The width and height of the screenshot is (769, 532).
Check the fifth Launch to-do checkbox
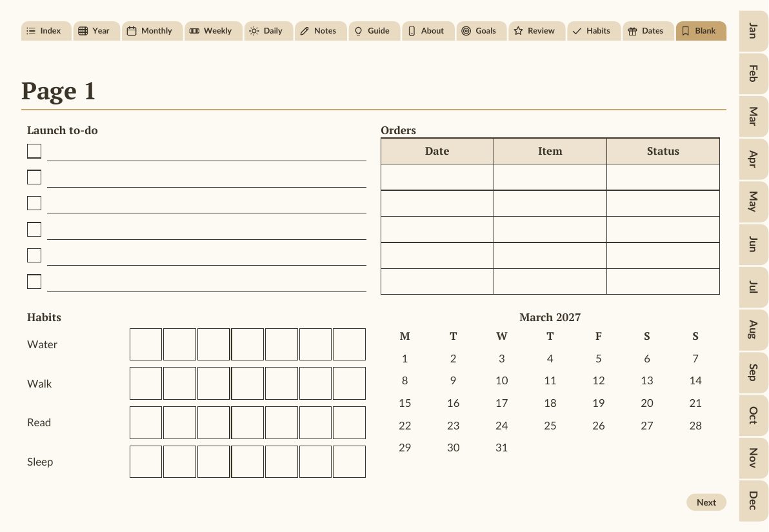34,255
